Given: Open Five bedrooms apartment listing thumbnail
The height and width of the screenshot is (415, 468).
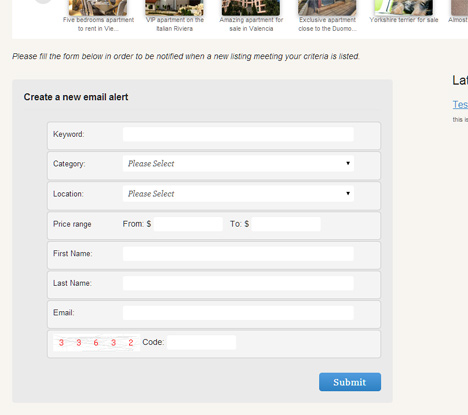Looking at the screenshot, I should point(98,7).
